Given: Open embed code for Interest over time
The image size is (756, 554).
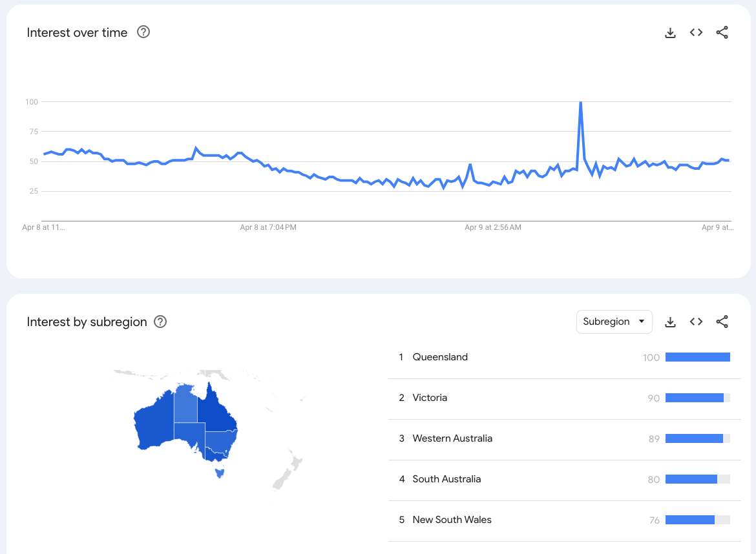Looking at the screenshot, I should 696,33.
